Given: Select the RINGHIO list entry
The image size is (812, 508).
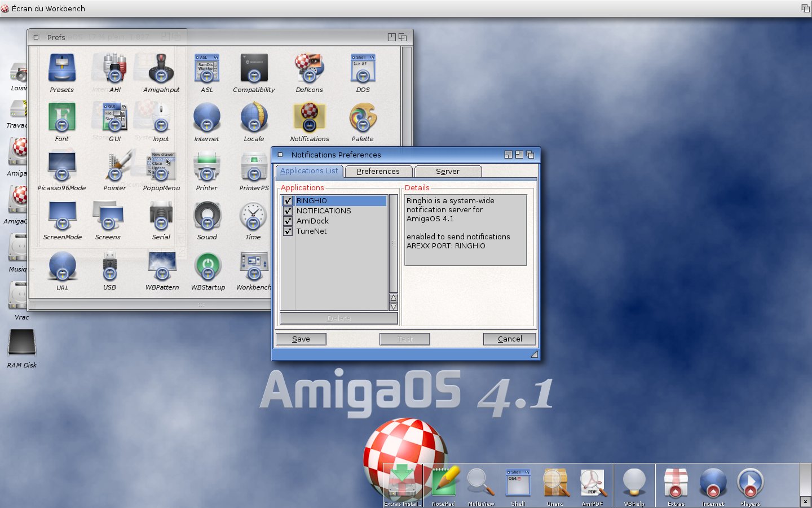Looking at the screenshot, I should tap(341, 201).
